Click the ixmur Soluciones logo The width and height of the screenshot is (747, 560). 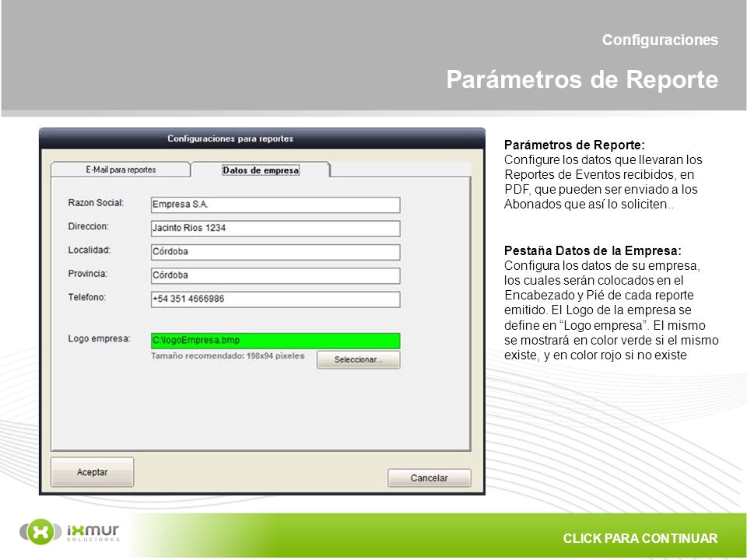click(x=69, y=531)
